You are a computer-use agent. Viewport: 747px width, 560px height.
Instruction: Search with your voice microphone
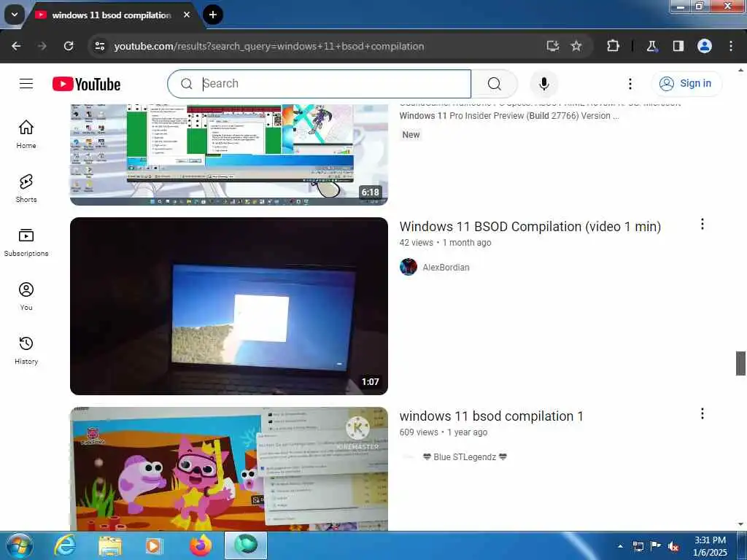(543, 84)
